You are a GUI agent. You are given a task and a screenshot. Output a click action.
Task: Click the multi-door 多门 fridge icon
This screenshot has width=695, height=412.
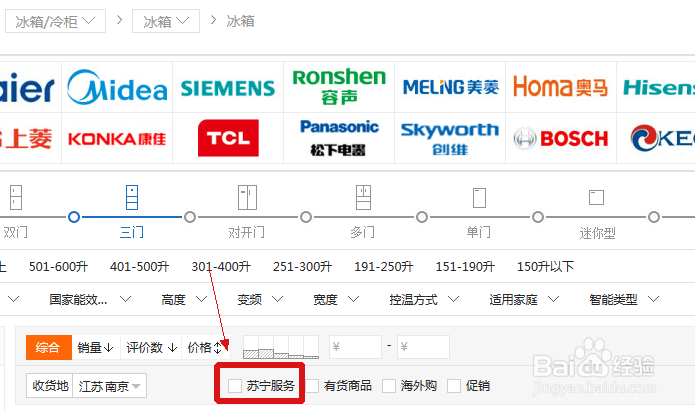(363, 197)
